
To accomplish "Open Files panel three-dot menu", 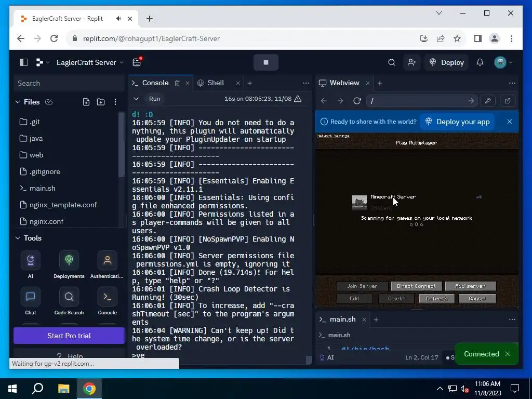I will 115,102.
